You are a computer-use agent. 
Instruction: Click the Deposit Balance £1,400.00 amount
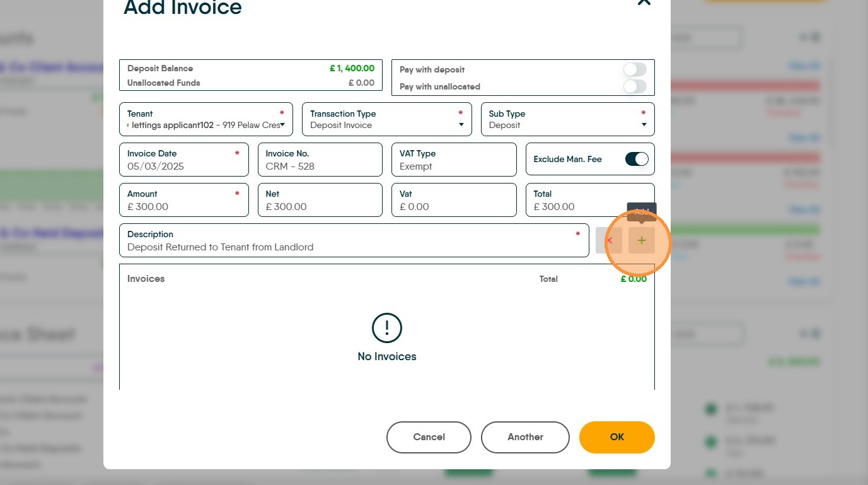click(x=352, y=68)
